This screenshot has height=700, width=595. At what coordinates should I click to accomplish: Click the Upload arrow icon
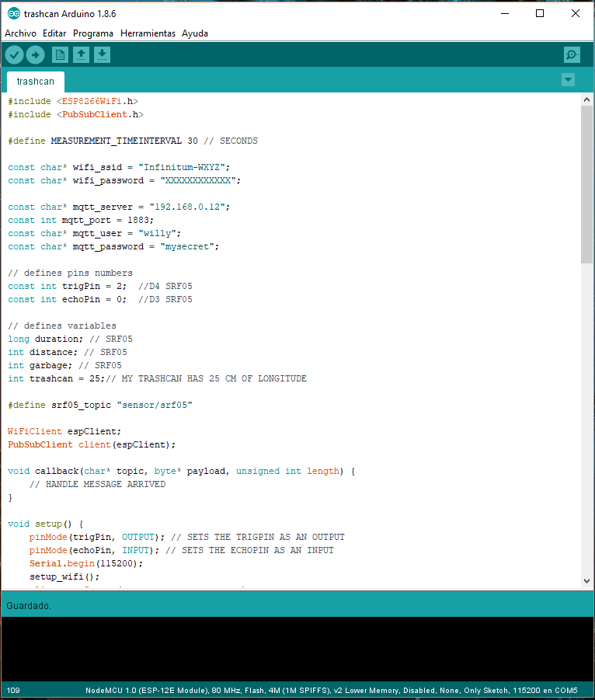point(35,54)
